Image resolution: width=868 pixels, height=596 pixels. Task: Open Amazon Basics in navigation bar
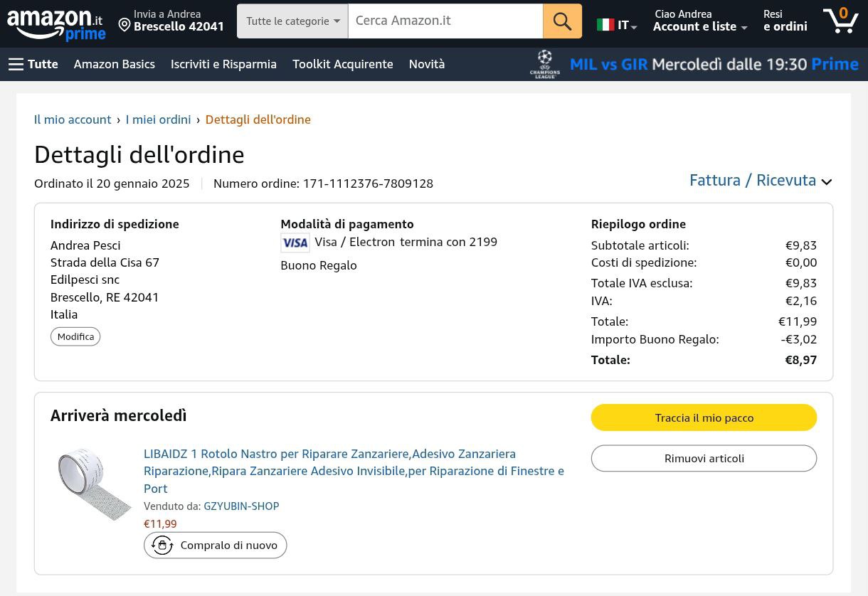[x=114, y=64]
